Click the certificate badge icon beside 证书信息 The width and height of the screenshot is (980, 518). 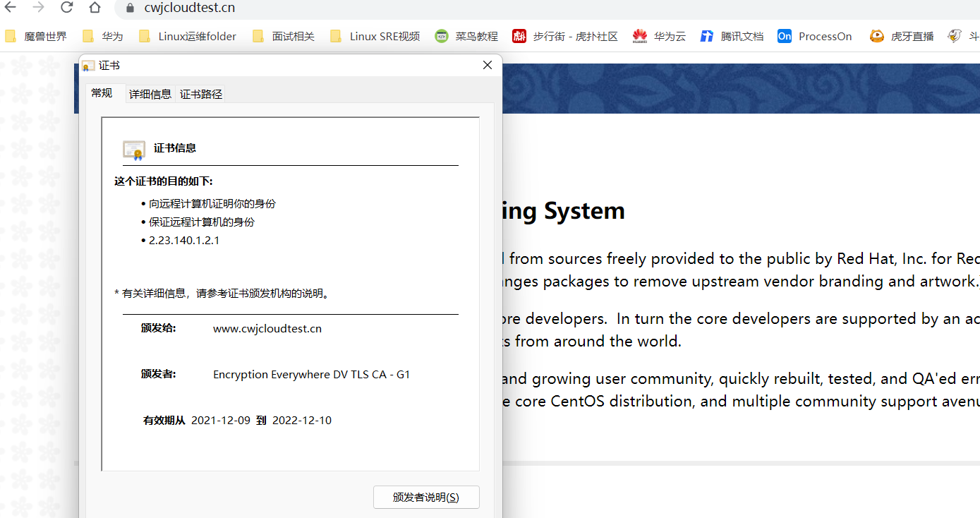tap(134, 150)
